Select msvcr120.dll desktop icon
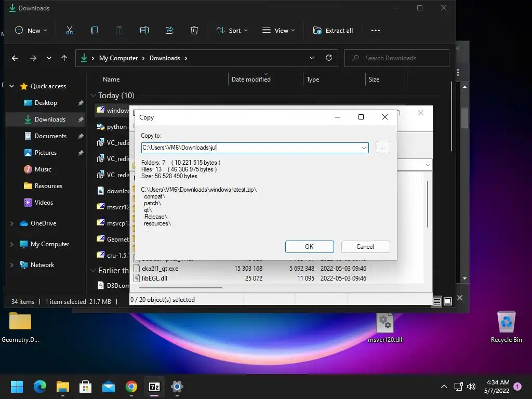The height and width of the screenshot is (399, 532). click(x=385, y=328)
